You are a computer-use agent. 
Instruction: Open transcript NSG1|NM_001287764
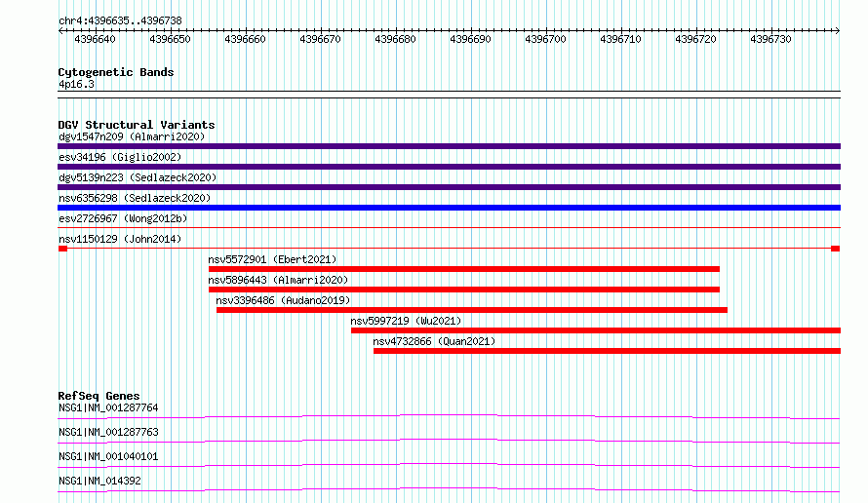coord(108,407)
